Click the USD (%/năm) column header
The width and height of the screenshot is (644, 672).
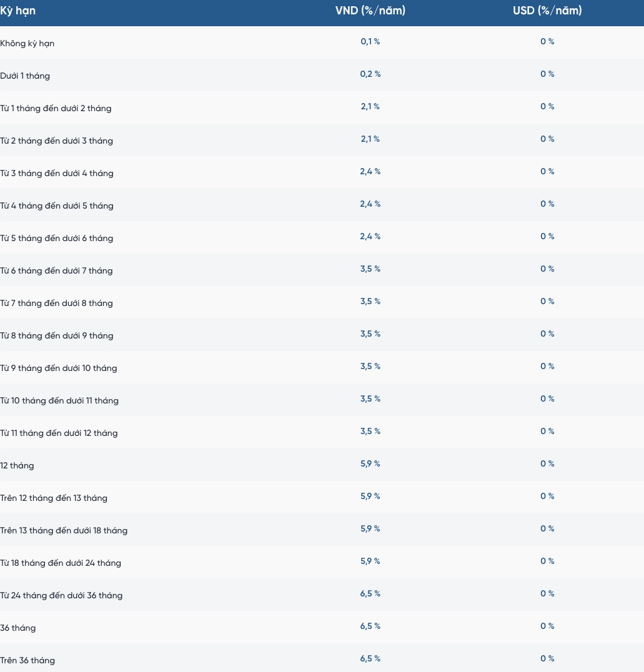[x=547, y=10]
